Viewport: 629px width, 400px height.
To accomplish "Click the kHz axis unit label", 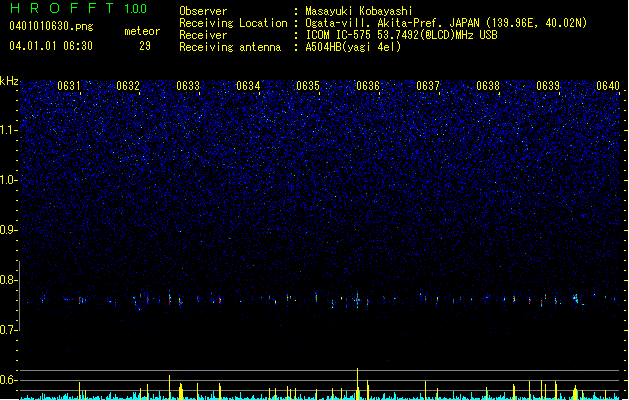I will [x=9, y=81].
